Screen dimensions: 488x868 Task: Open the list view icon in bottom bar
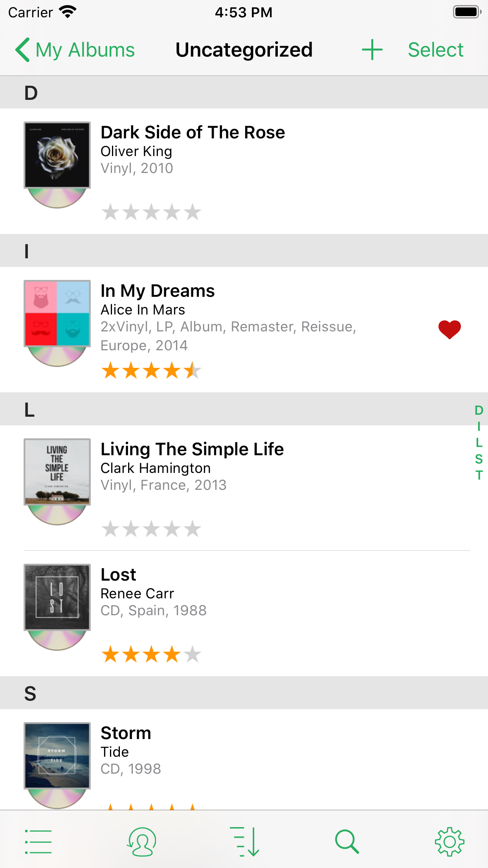point(38,842)
